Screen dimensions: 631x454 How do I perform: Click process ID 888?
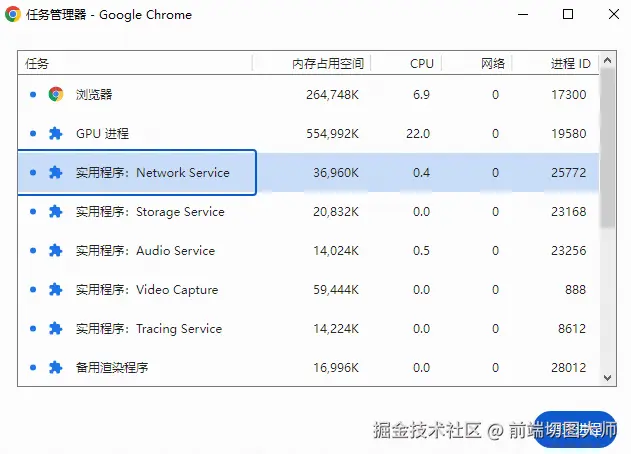[575, 289]
